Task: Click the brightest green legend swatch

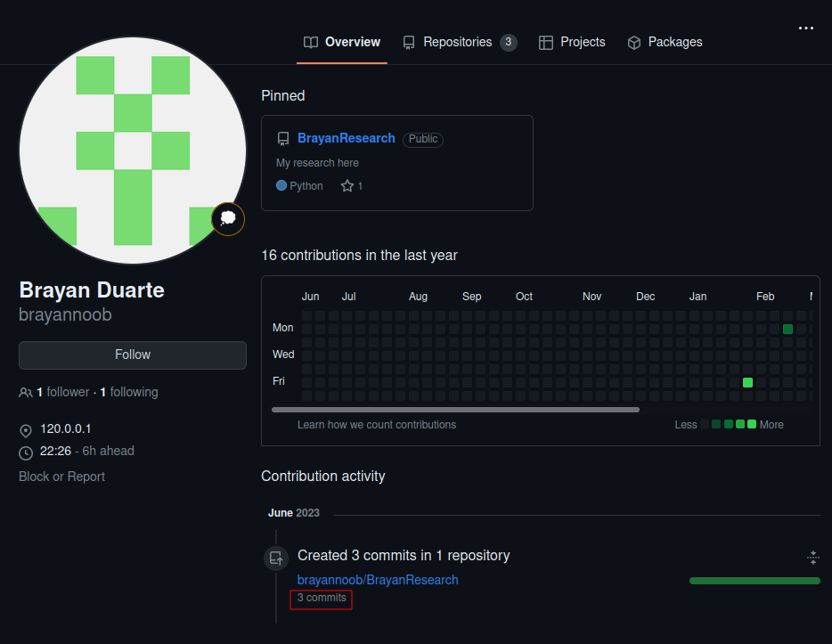Action: 751,424
